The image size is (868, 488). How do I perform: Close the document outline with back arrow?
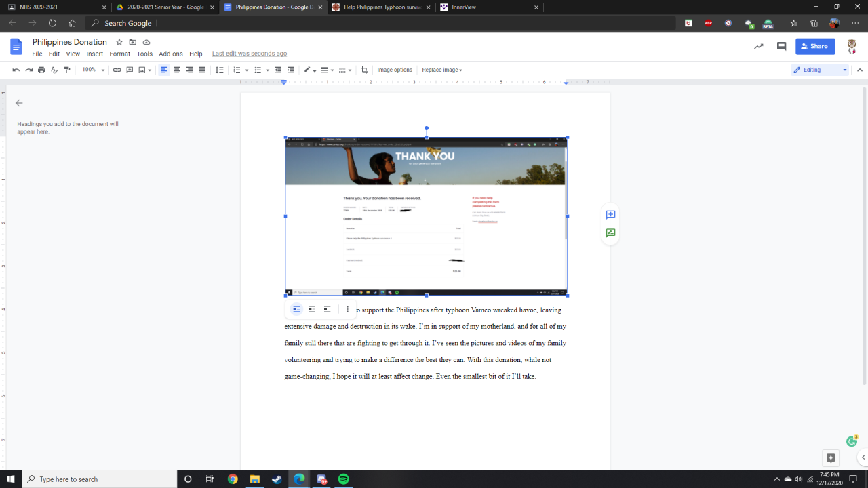click(x=19, y=103)
